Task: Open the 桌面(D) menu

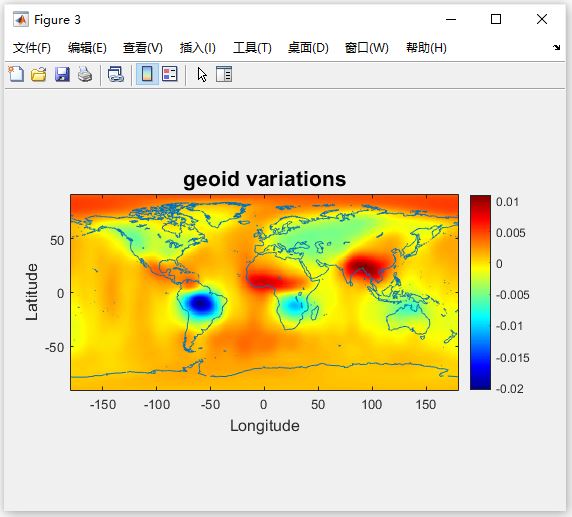Action: point(308,48)
